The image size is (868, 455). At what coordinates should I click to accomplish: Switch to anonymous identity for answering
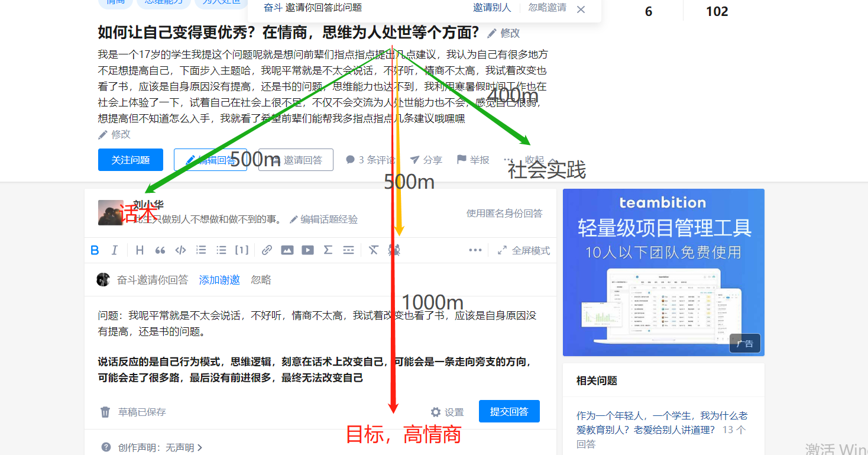point(505,213)
